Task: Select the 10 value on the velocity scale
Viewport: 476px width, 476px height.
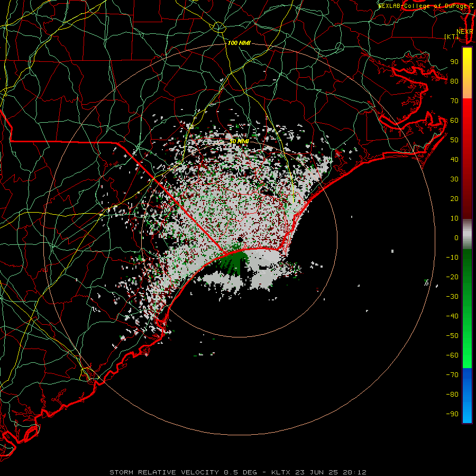Action: point(454,218)
